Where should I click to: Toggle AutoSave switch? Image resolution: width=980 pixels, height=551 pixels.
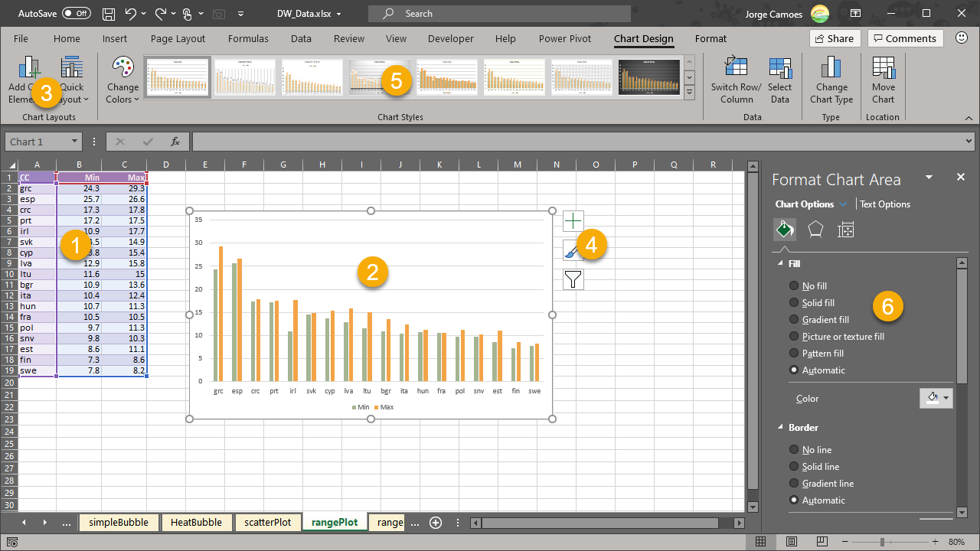click(x=76, y=14)
